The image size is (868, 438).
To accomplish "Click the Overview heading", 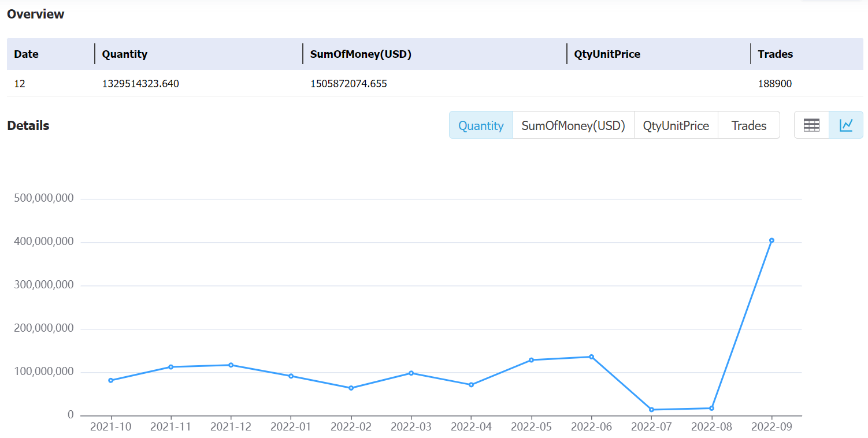I will pyautogui.click(x=36, y=14).
